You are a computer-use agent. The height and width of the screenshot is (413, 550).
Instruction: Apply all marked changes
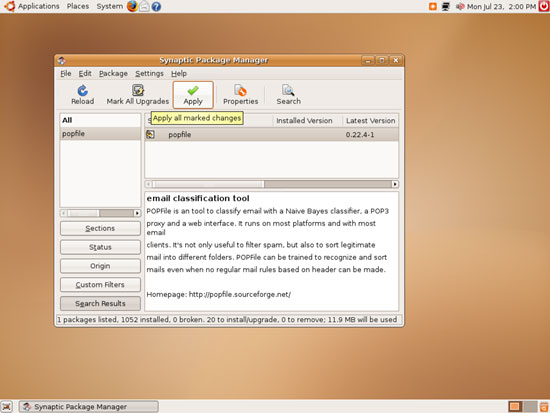pyautogui.click(x=193, y=95)
